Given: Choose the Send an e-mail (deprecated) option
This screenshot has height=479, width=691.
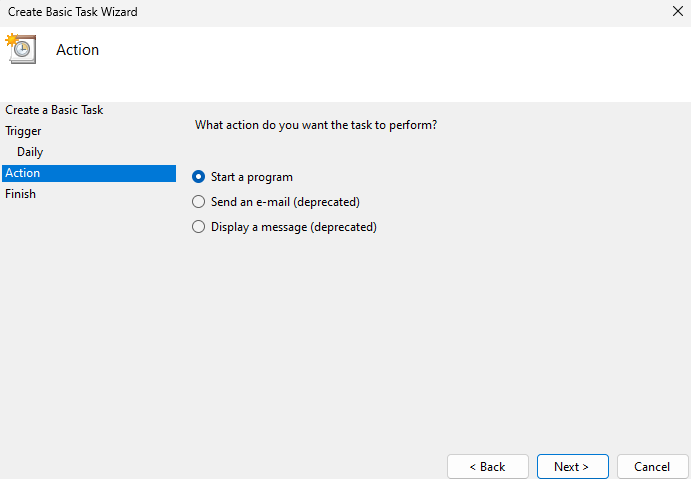Looking at the screenshot, I should click(x=198, y=202).
